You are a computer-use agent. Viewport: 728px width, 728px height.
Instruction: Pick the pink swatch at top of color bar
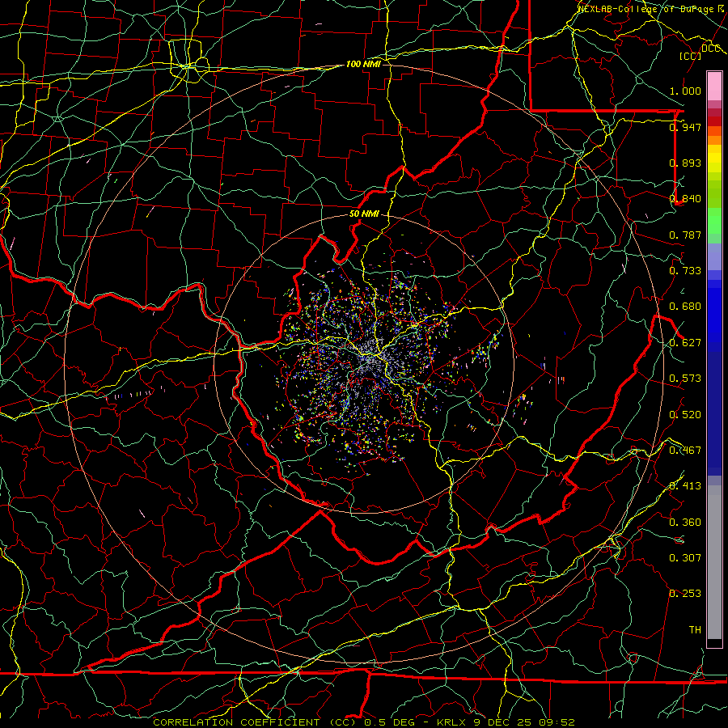click(x=714, y=87)
